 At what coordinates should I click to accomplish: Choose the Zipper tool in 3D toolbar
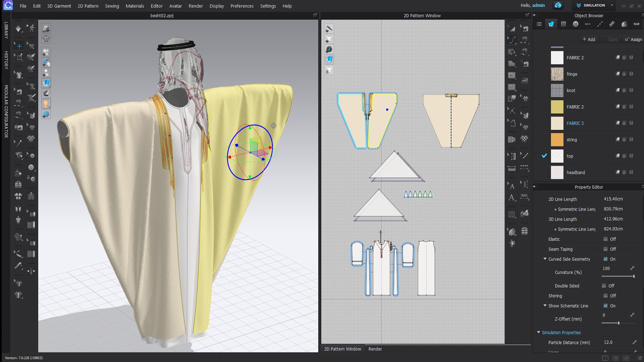point(31,196)
